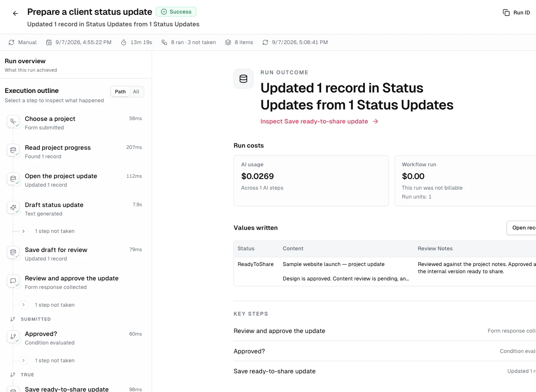The height and width of the screenshot is (392, 536).
Task: Click the AI usage cost card
Action: pyautogui.click(x=311, y=181)
